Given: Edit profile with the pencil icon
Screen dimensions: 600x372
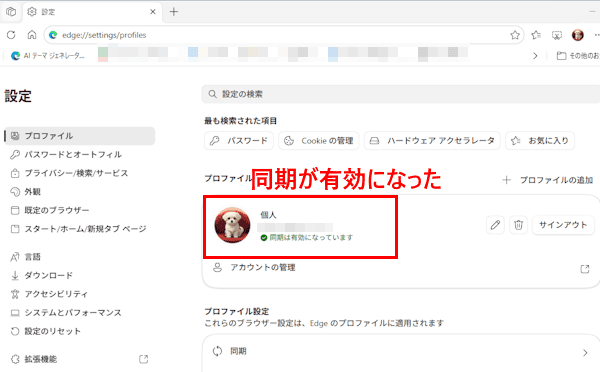Looking at the screenshot, I should pyautogui.click(x=495, y=225).
